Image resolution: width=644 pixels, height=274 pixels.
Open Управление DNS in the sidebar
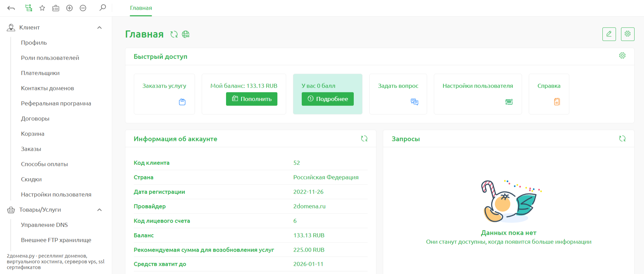44,225
